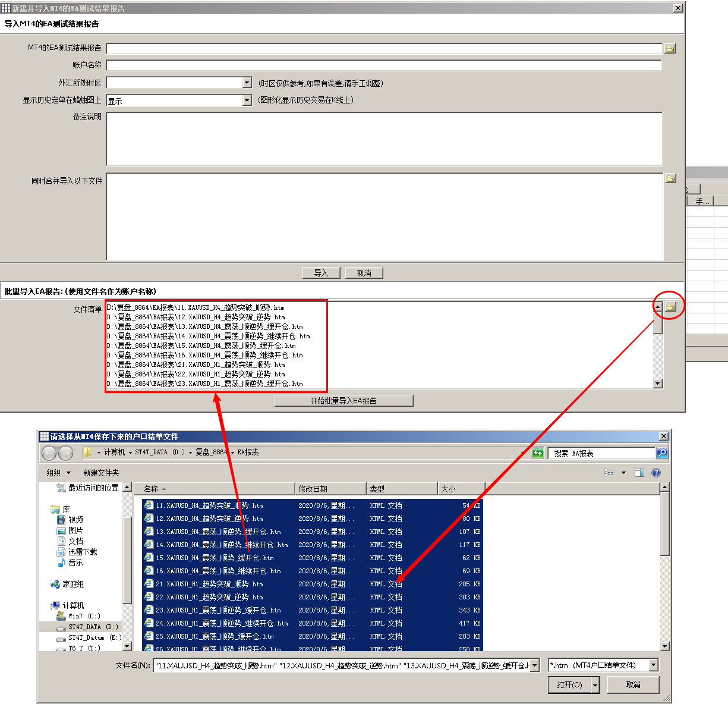Click down arrow of file list scrollbar
The image size is (728, 707).
point(664,647)
